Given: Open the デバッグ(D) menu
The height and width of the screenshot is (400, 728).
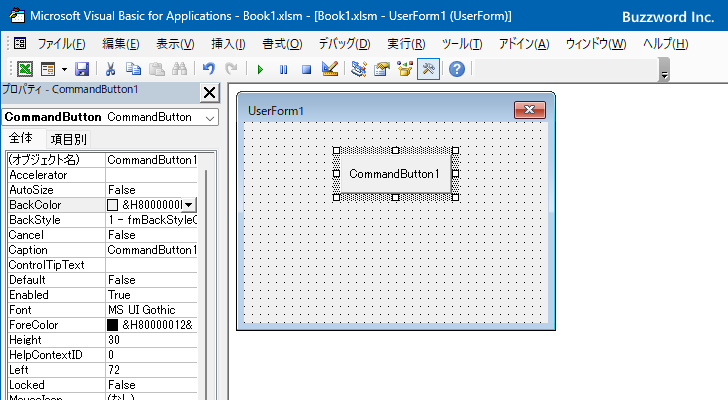Looking at the screenshot, I should coord(344,44).
